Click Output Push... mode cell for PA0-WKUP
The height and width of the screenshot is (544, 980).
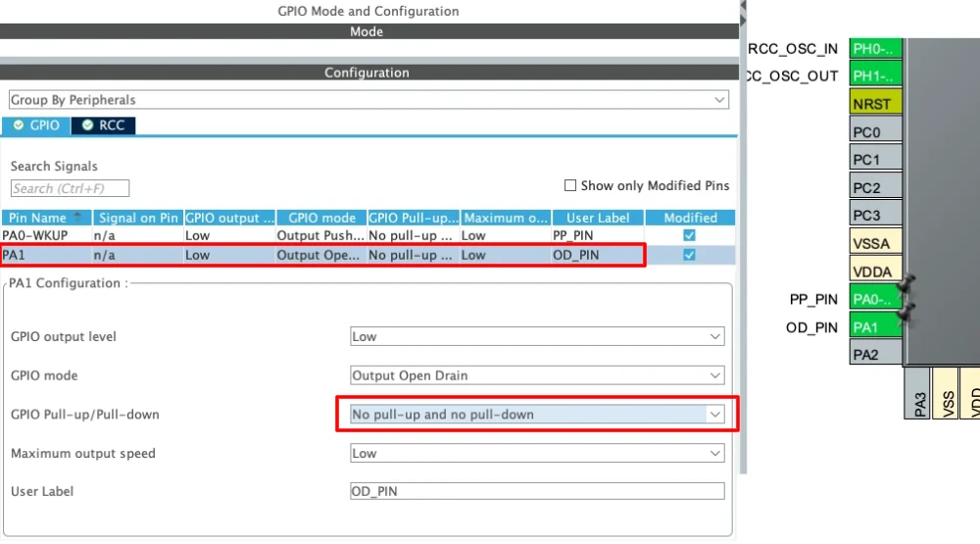[320, 235]
